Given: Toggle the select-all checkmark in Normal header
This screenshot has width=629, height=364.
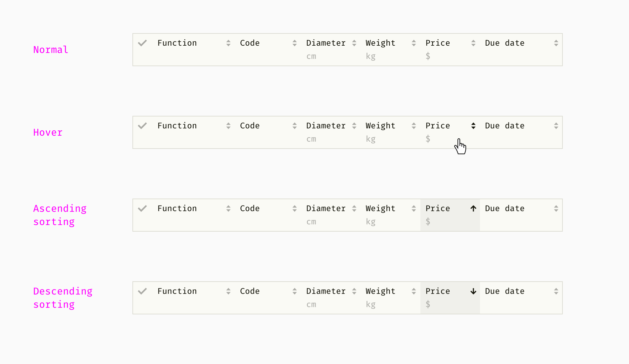Looking at the screenshot, I should click(142, 43).
